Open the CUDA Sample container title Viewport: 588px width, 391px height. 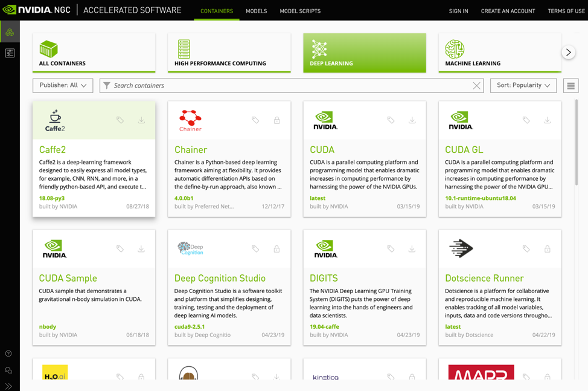pyautogui.click(x=68, y=278)
